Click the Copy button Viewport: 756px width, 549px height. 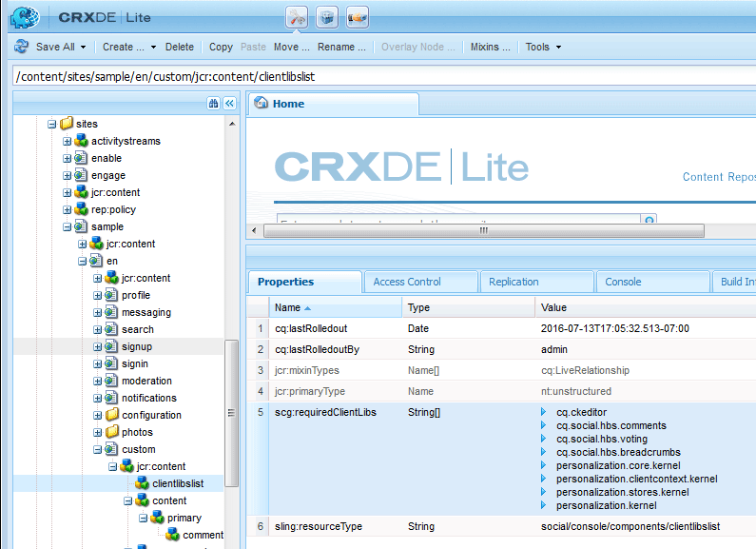[x=221, y=47]
